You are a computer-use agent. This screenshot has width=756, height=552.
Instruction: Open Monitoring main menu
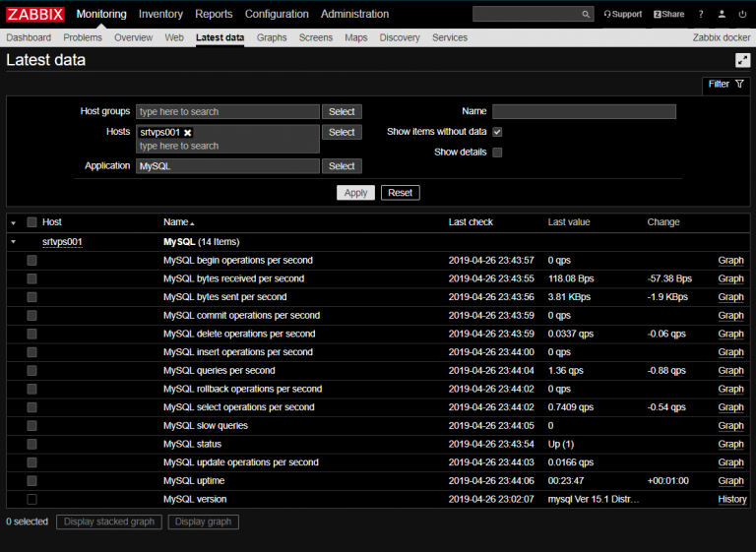[x=101, y=14]
